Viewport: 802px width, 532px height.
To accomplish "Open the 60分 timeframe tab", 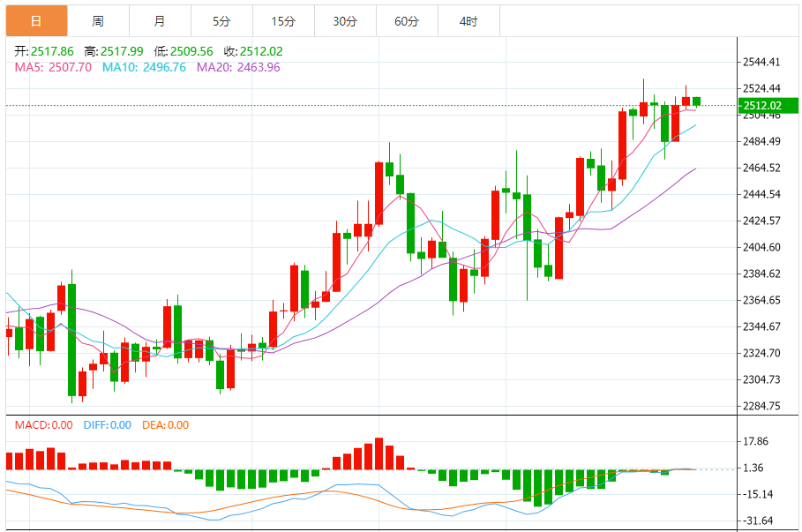I will [x=407, y=21].
